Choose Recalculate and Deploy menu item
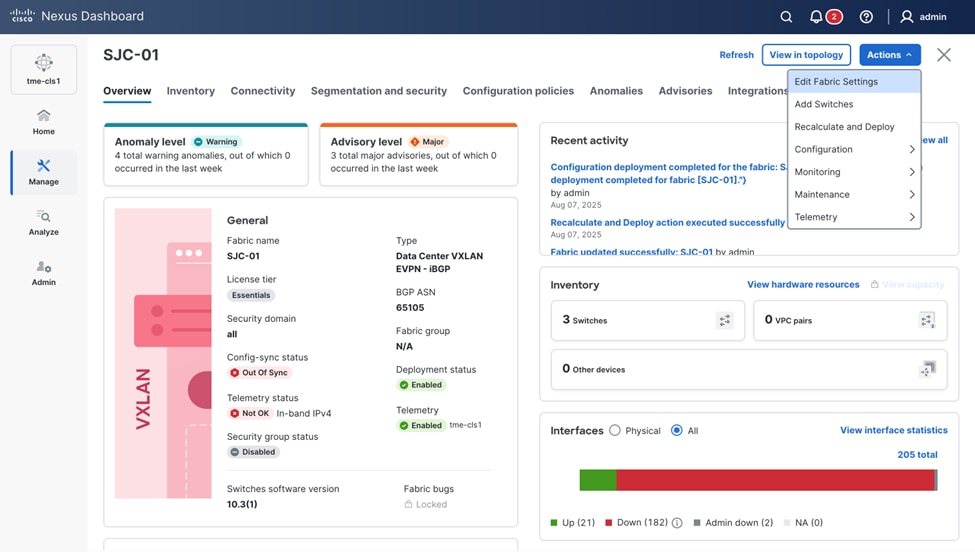 854,127
